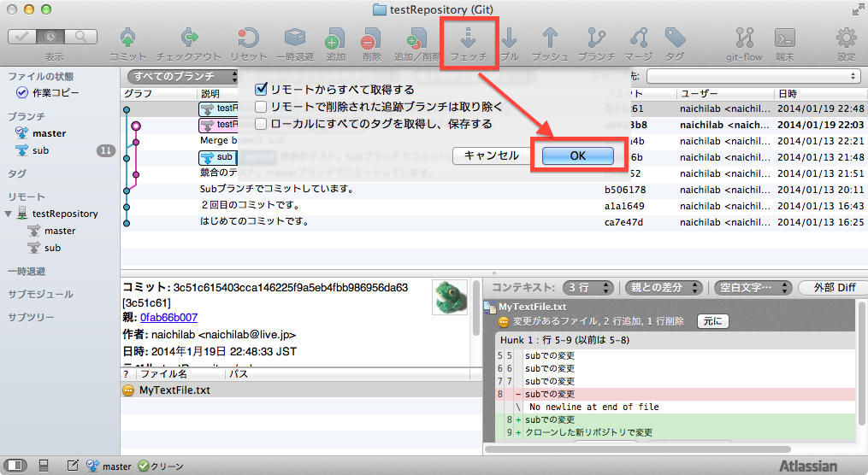This screenshot has width=868, height=475.
Task: Click the 元に revert hunk button
Action: tap(712, 321)
